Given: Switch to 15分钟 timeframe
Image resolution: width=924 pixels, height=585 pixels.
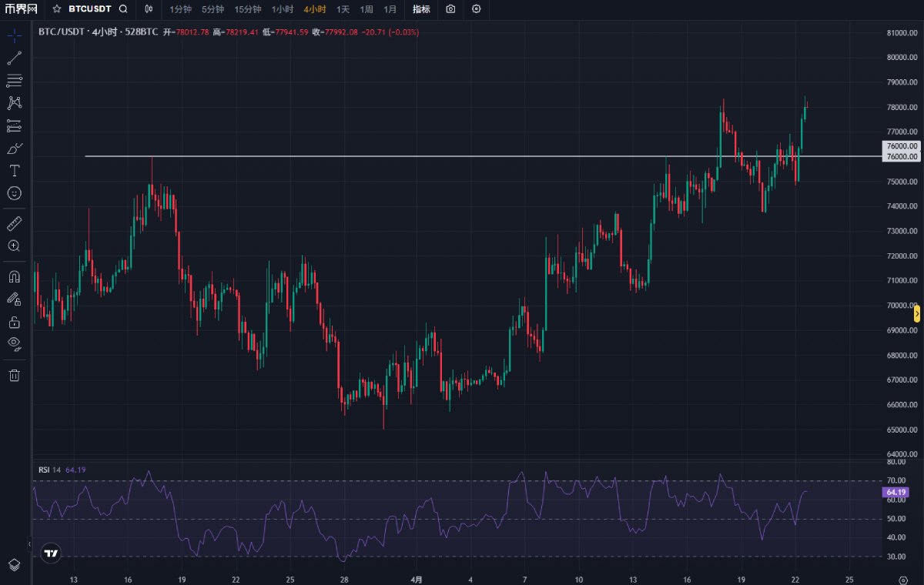Looking at the screenshot, I should coord(247,9).
